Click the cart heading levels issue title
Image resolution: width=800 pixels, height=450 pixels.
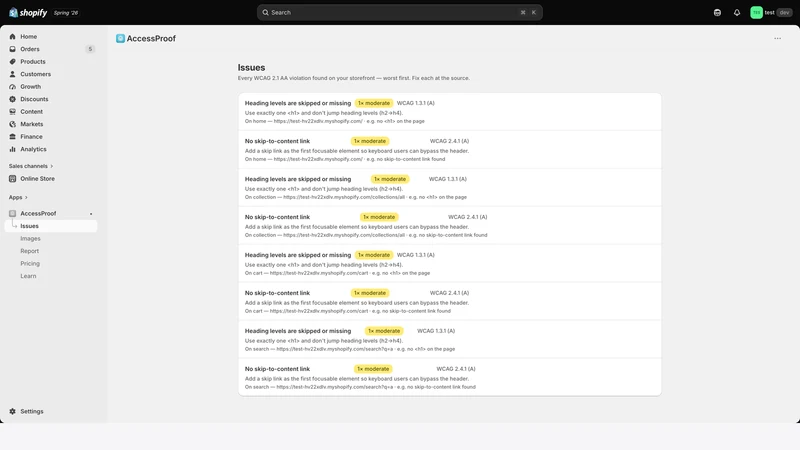[x=298, y=255]
